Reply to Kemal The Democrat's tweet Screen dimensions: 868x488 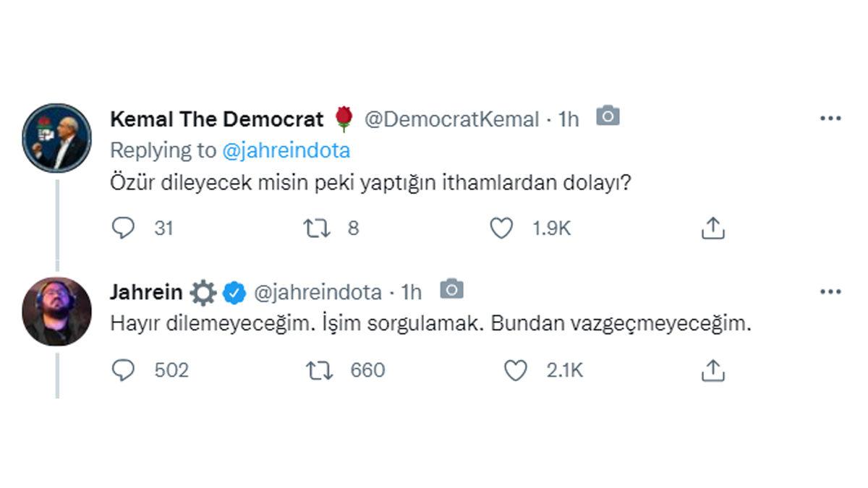[x=124, y=228]
